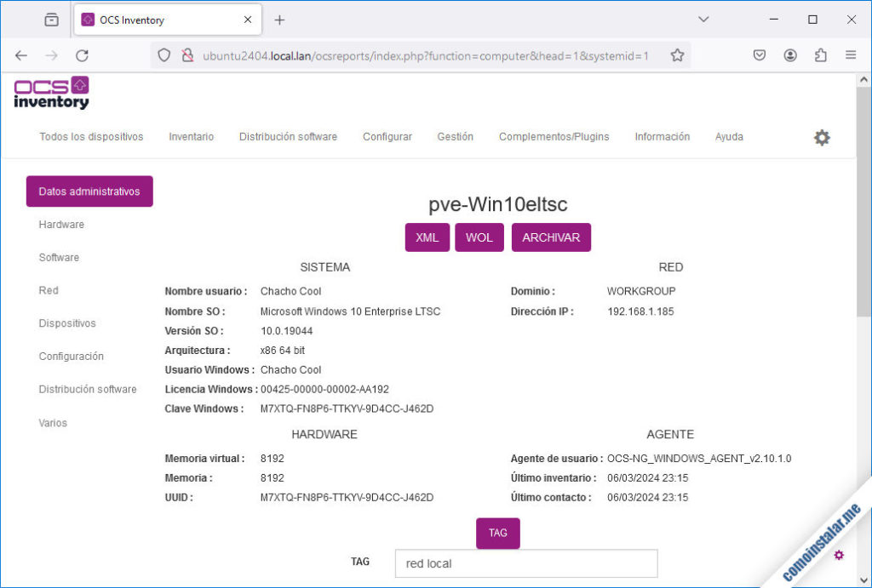The height and width of the screenshot is (588, 872).
Task: Apply the tag with the TAG button
Action: click(x=497, y=533)
